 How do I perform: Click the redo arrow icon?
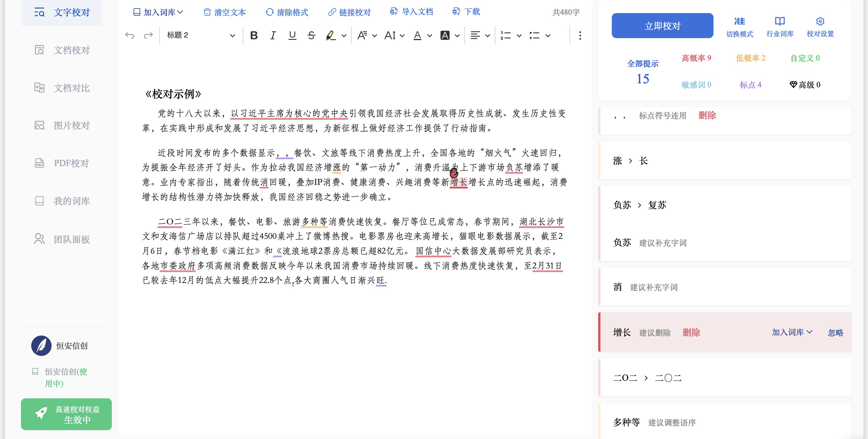(x=148, y=35)
